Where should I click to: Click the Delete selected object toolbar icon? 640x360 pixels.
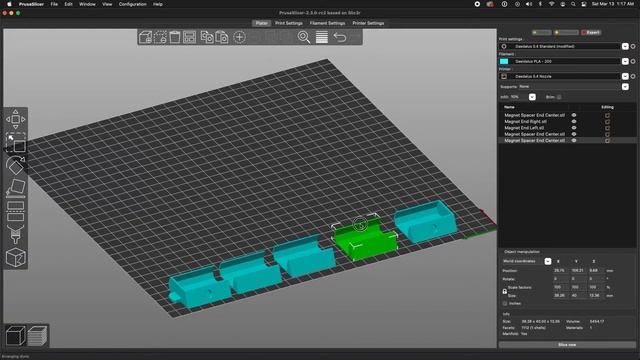tap(160, 37)
